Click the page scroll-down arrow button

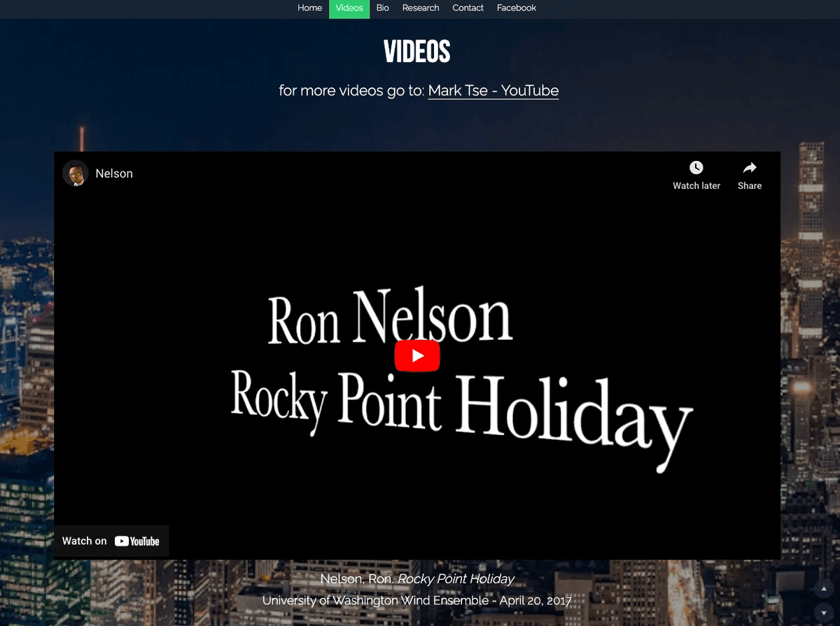pyautogui.click(x=822, y=610)
